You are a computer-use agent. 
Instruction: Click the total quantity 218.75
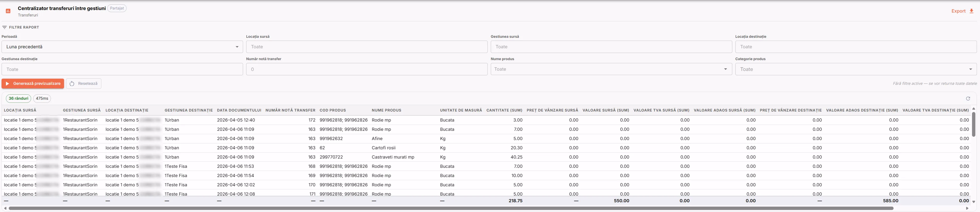click(x=515, y=201)
